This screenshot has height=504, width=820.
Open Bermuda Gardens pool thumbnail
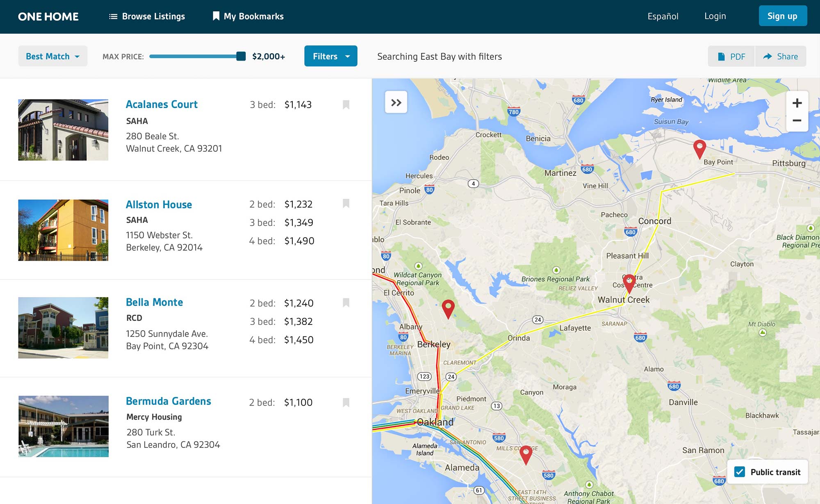pyautogui.click(x=64, y=426)
